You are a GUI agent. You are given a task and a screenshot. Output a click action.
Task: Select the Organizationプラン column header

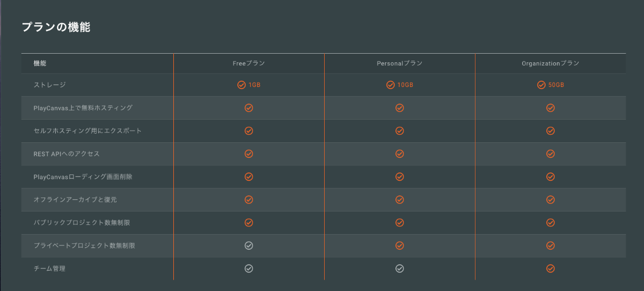[x=550, y=63]
